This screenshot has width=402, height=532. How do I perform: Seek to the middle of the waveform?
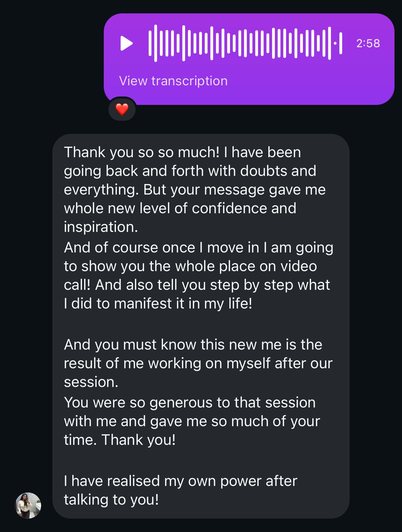[x=245, y=43]
